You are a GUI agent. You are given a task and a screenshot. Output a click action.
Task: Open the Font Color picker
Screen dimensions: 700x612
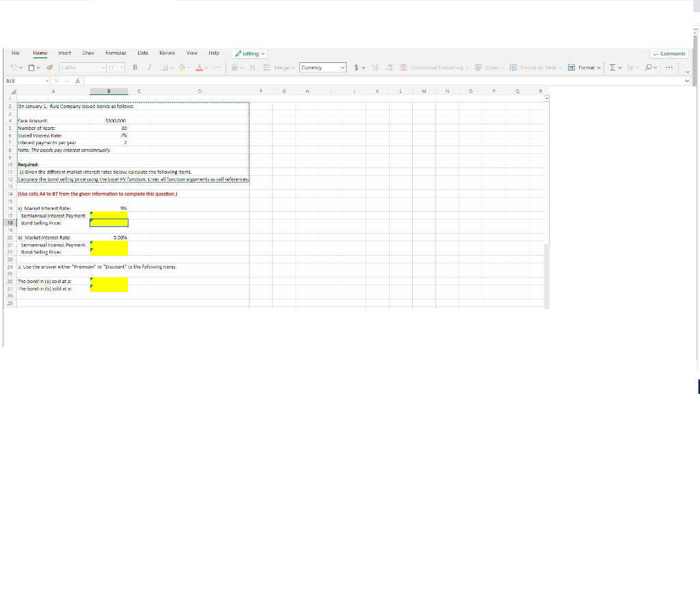pos(199,68)
